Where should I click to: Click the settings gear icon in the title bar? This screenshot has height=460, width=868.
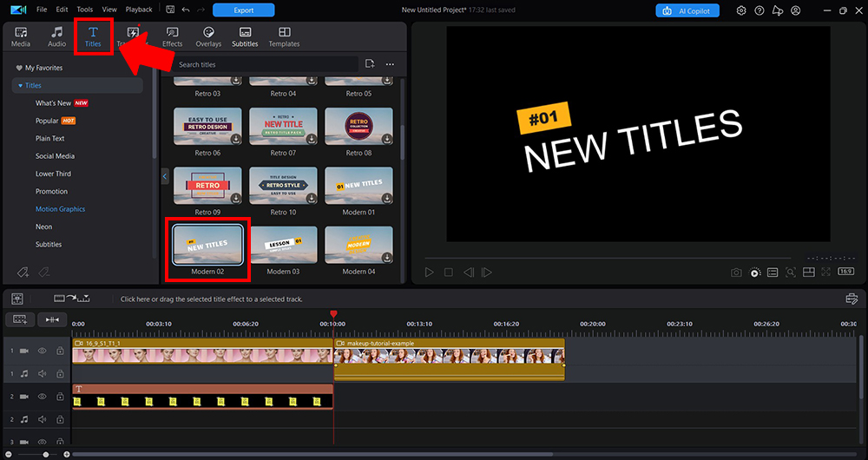[741, 10]
